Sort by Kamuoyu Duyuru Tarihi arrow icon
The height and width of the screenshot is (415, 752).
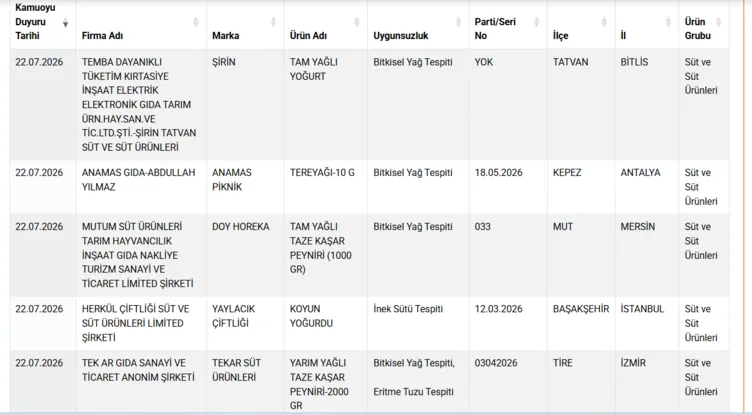[65, 22]
